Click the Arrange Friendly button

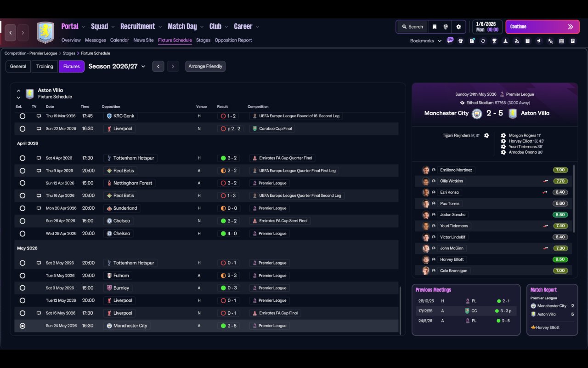[x=205, y=66]
